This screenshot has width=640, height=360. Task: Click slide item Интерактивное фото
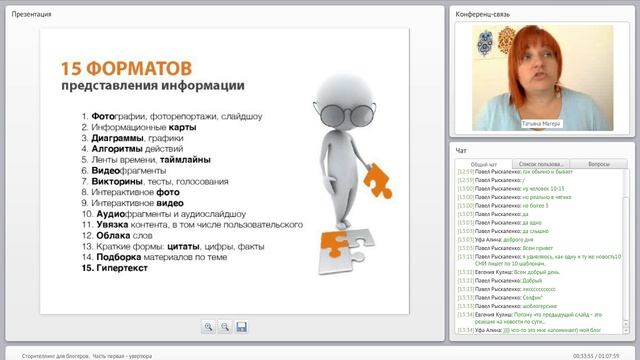tap(130, 192)
